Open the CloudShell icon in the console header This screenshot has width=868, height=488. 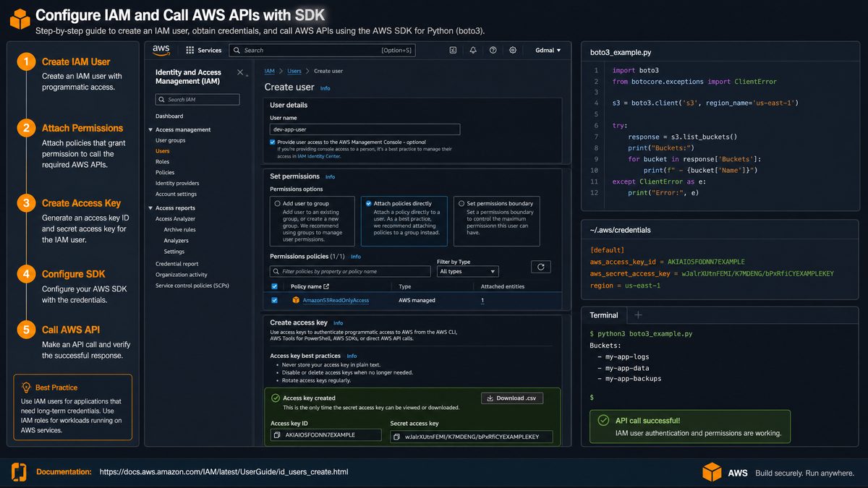pos(453,51)
